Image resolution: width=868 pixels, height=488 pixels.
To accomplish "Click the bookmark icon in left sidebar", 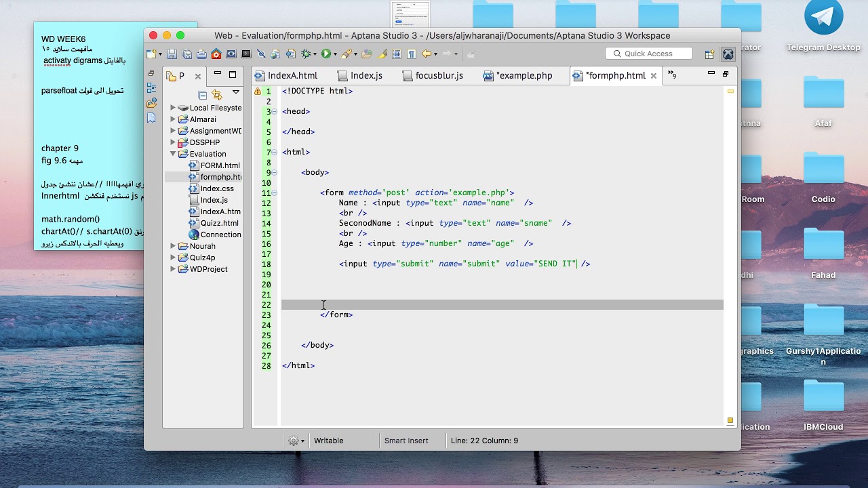I will tap(151, 118).
